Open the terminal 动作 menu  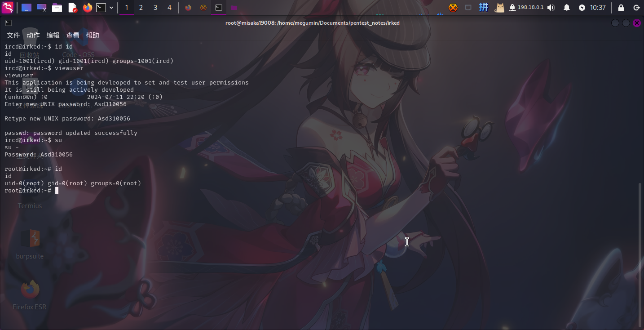pyautogui.click(x=33, y=35)
